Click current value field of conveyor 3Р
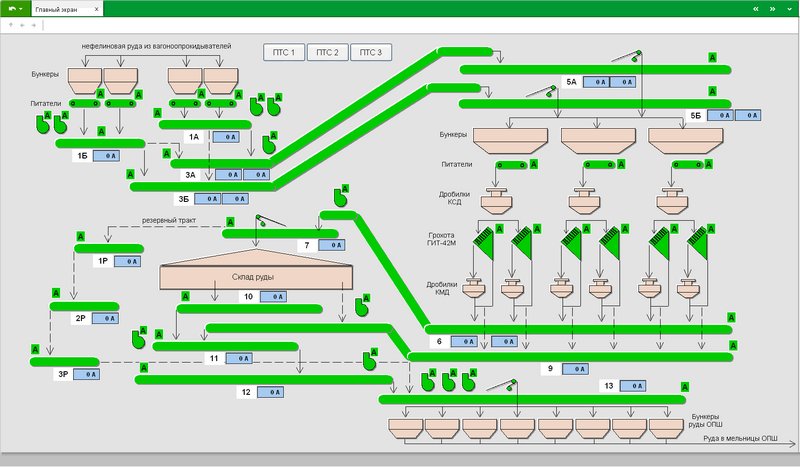Image resolution: width=800 pixels, height=467 pixels. [x=86, y=374]
